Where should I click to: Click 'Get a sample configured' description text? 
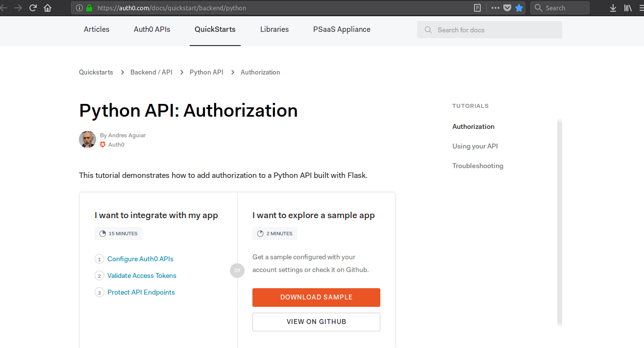[311, 263]
